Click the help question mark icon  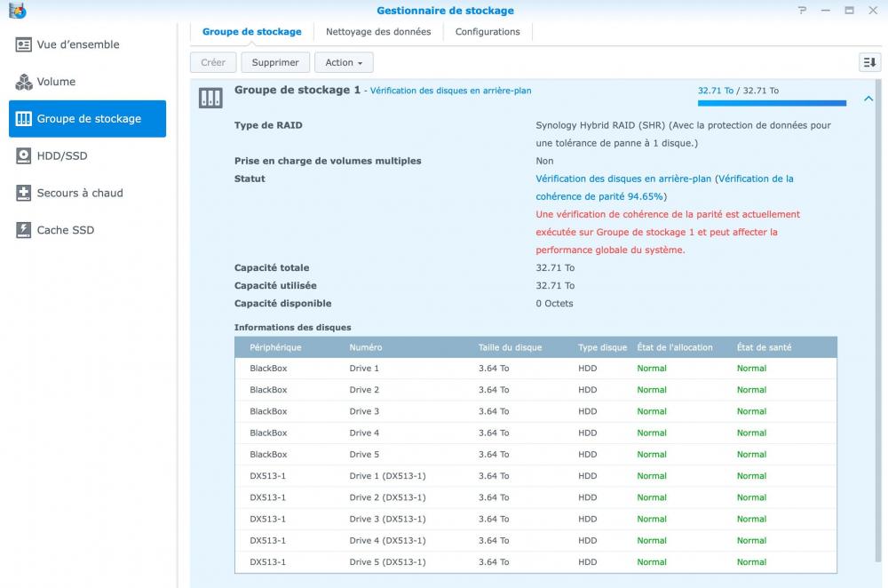click(803, 11)
